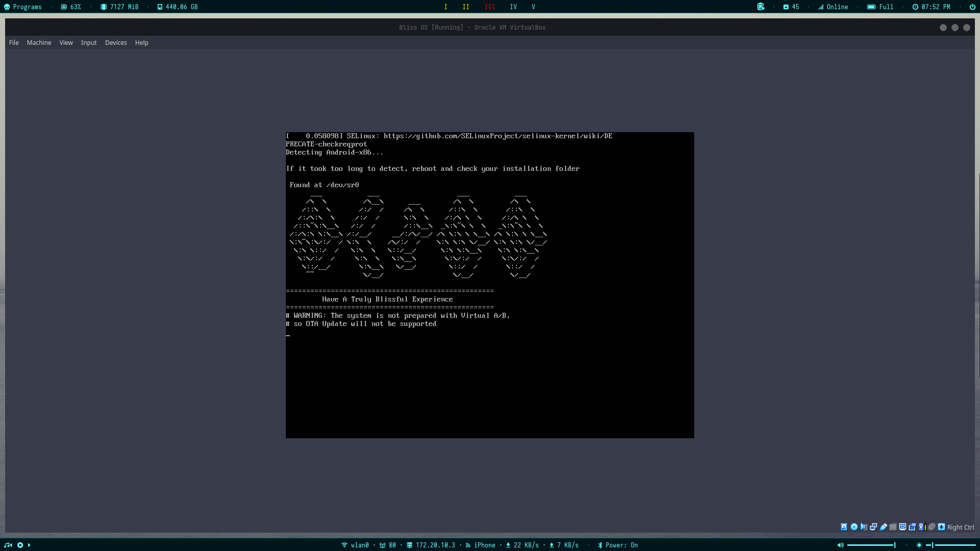Open the display settings indicator
Image resolution: width=980 pixels, height=551 pixels.
point(902,527)
